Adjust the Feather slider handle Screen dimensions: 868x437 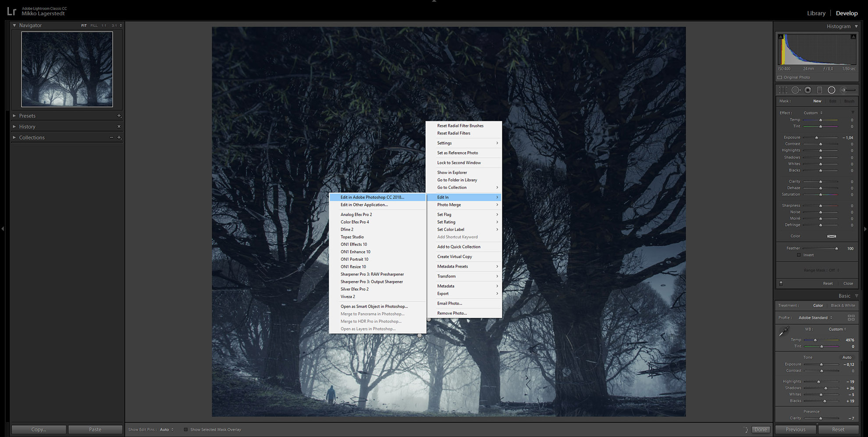(836, 249)
